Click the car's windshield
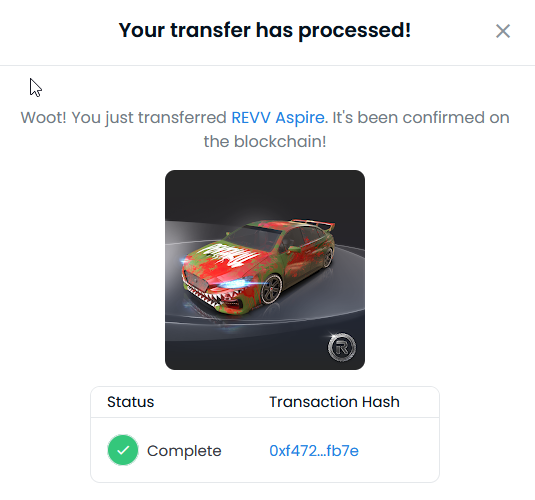 point(254,236)
